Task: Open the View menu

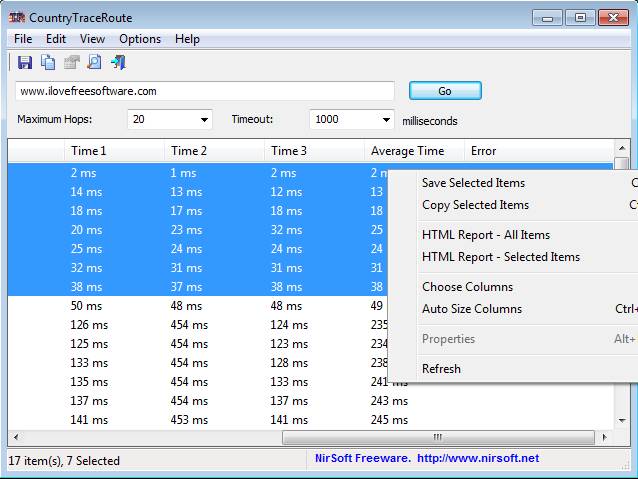Action: [x=92, y=39]
